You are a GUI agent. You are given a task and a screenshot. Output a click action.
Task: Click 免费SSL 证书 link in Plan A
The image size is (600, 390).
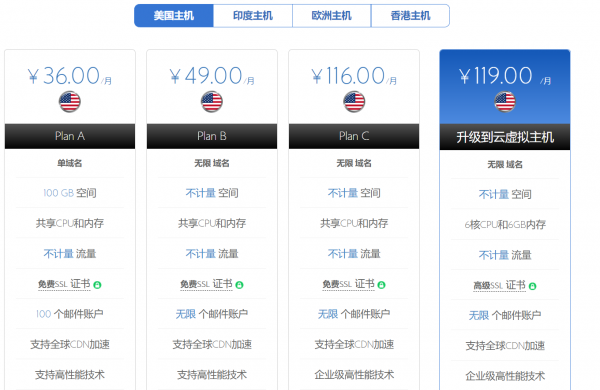[64, 284]
